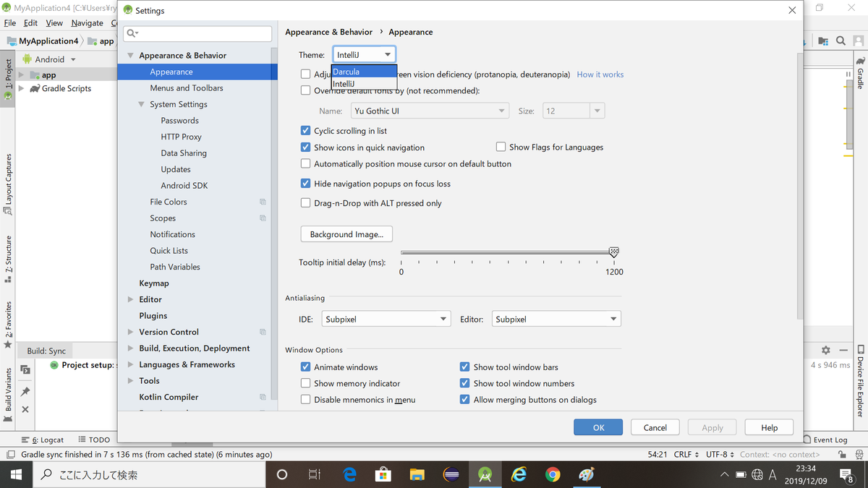Click the tool window toggle icon in status bar
The image size is (868, 488).
coord(10,455)
